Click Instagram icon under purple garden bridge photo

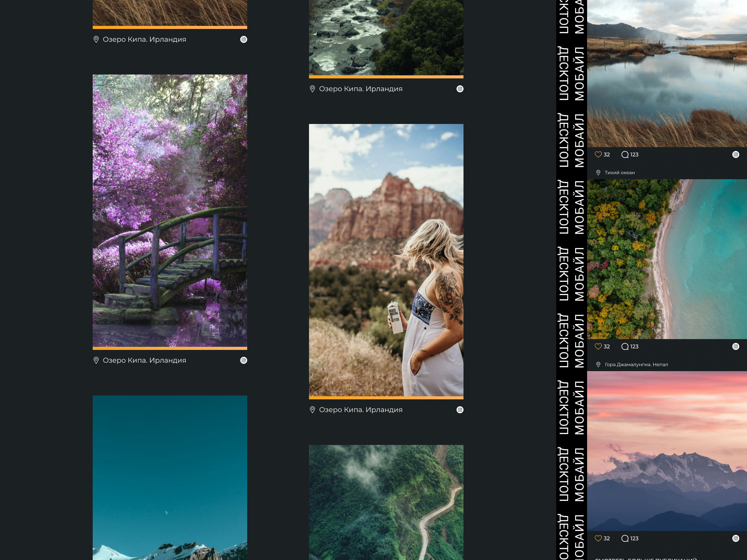coord(244,360)
